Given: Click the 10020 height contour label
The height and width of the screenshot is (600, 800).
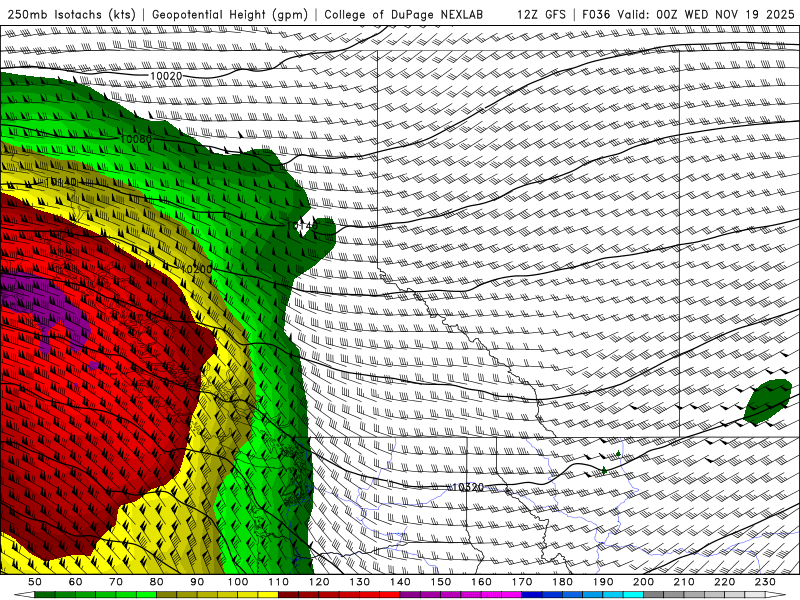Looking at the screenshot, I should (166, 76).
